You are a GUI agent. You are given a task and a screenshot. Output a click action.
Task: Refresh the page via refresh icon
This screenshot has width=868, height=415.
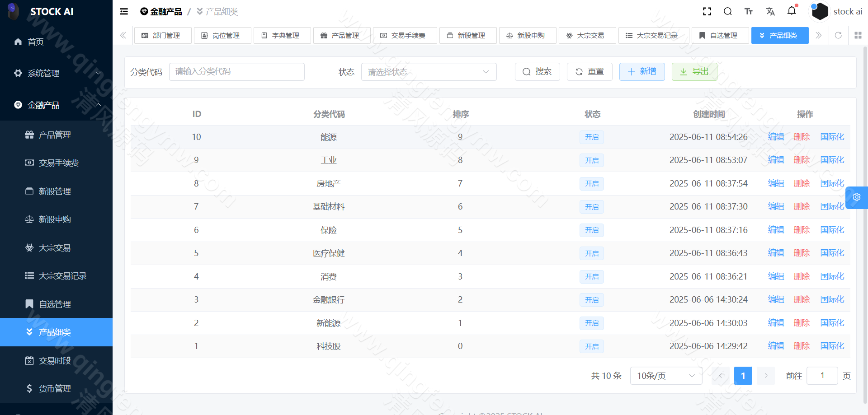coord(839,35)
